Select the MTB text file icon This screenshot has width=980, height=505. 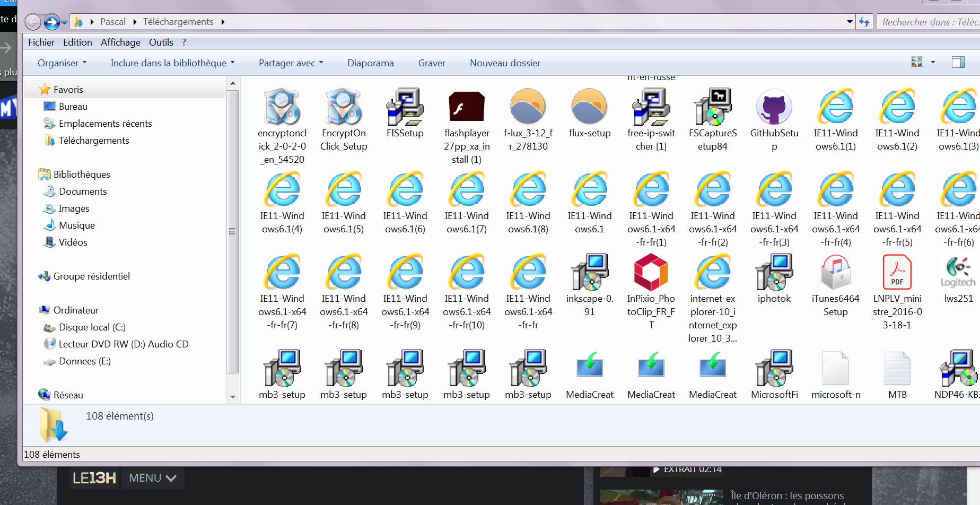coord(897,368)
